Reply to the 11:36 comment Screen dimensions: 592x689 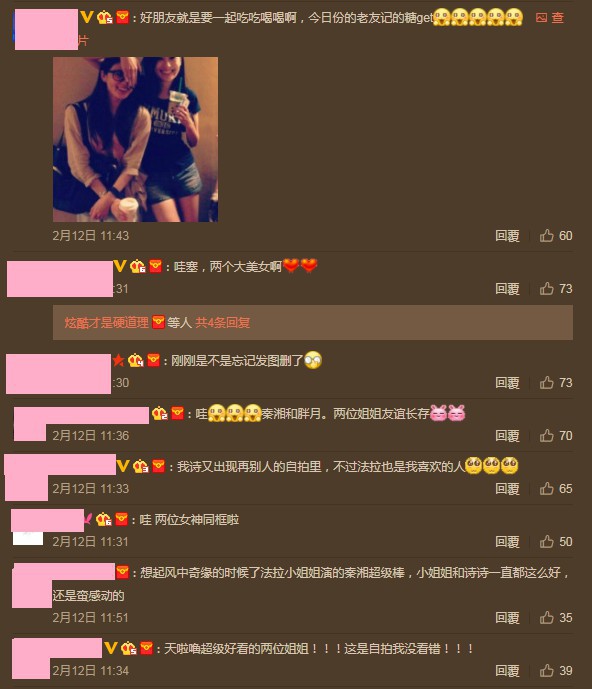507,436
